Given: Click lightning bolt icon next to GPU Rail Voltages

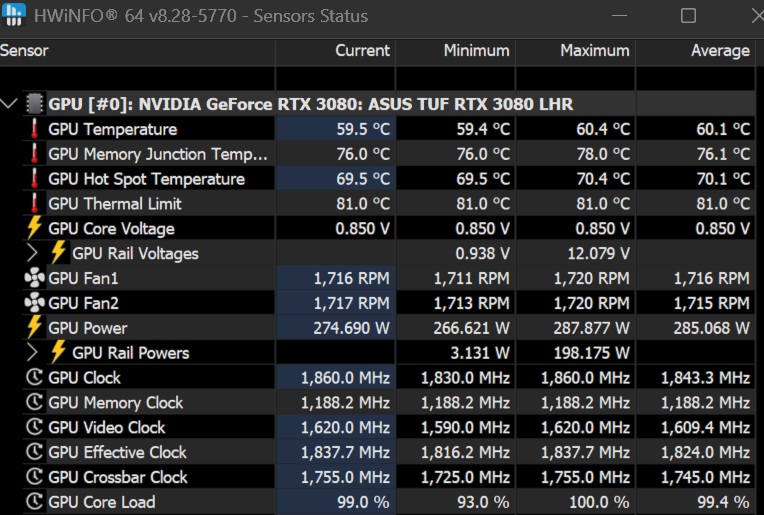Looking at the screenshot, I should 58,253.
